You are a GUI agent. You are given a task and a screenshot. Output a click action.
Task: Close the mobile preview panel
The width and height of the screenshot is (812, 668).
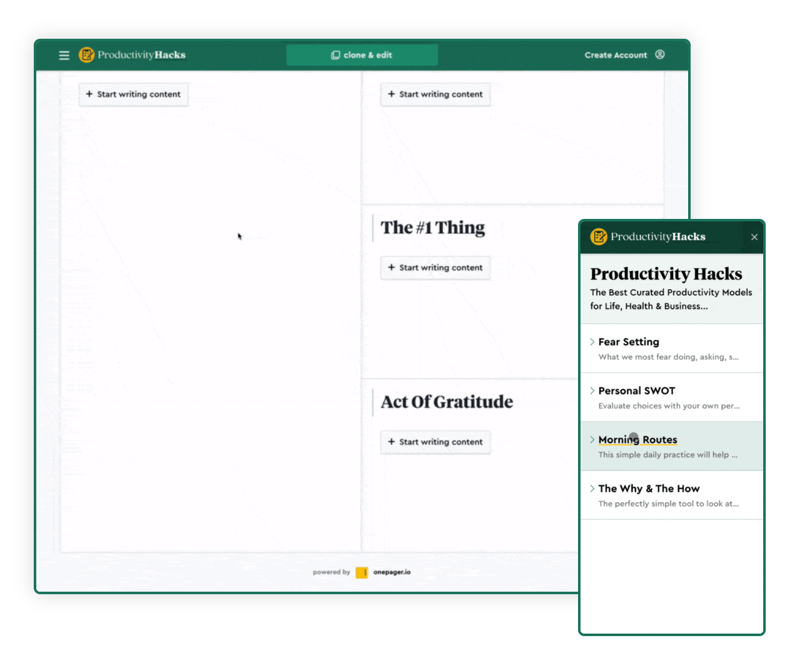point(754,237)
